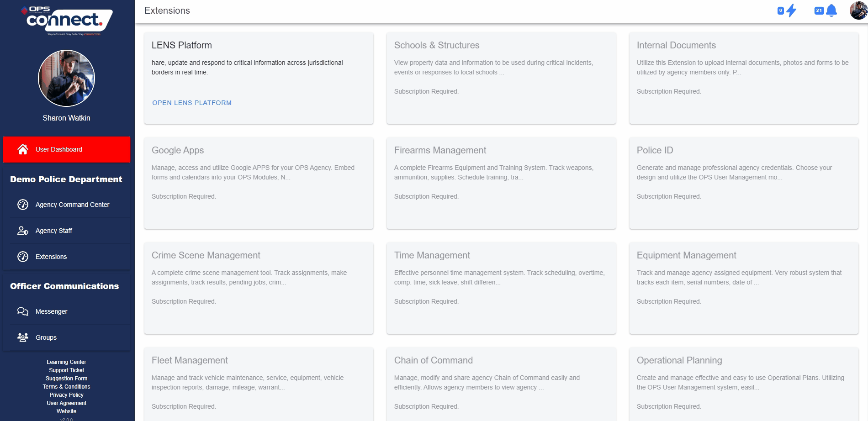868x421 pixels.
Task: Open the Extensions menu item
Action: 51,257
